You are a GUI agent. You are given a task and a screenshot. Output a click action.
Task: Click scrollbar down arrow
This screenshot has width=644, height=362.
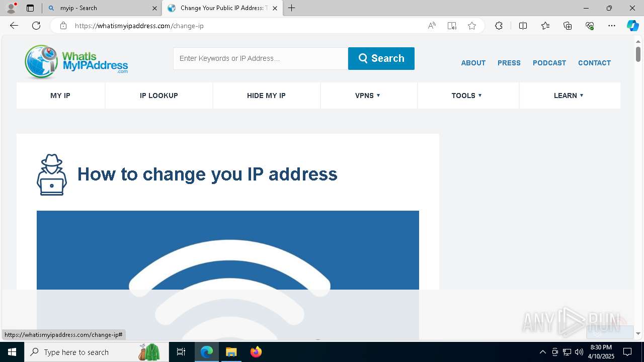pos(638,333)
